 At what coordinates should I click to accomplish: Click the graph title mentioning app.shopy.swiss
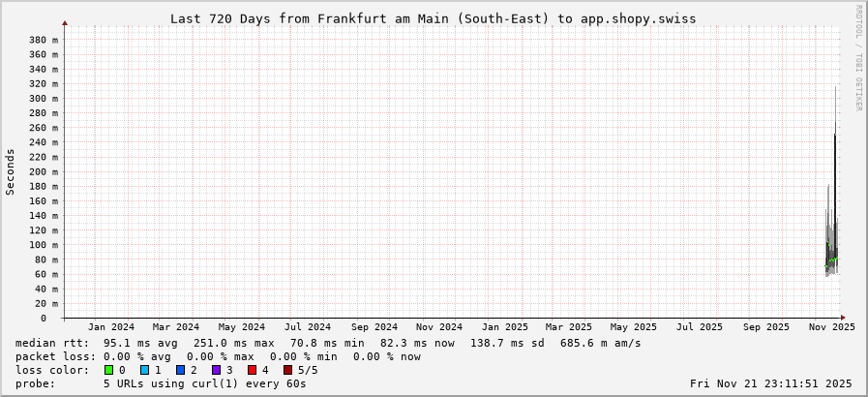point(433,18)
